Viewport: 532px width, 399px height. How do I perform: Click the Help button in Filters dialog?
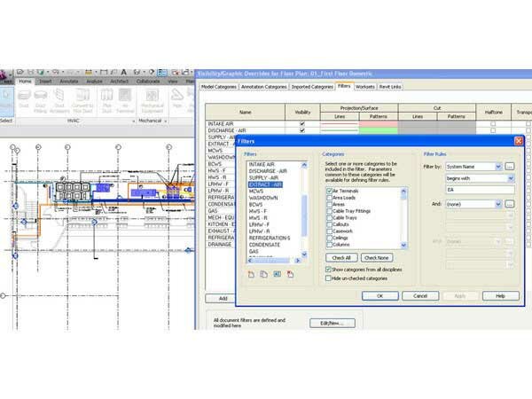click(x=500, y=296)
